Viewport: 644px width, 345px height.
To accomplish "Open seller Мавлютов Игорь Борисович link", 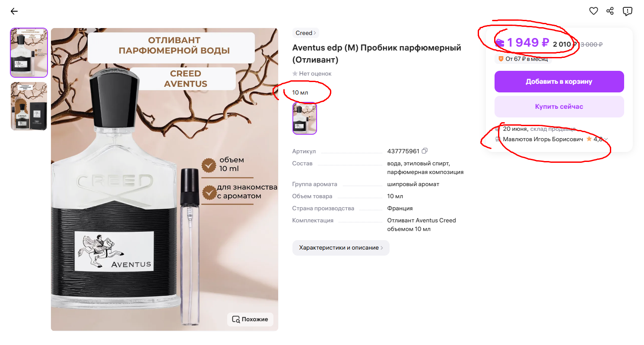I will click(x=543, y=139).
